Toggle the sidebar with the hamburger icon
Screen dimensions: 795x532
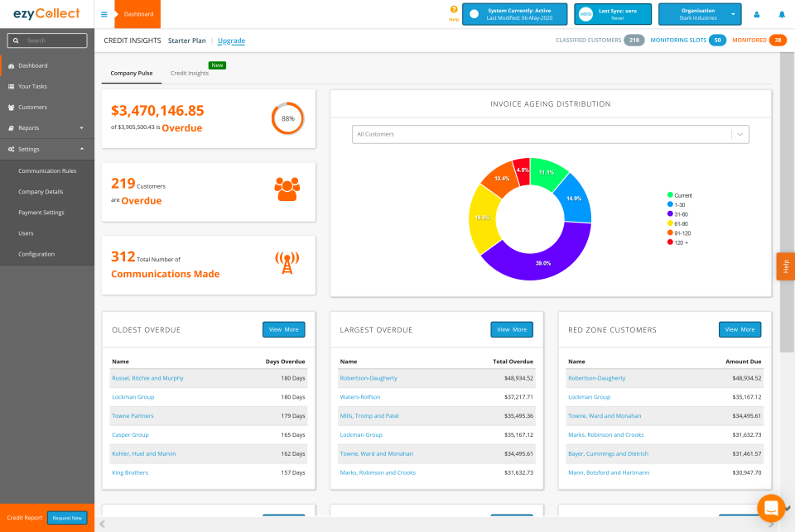tap(104, 14)
